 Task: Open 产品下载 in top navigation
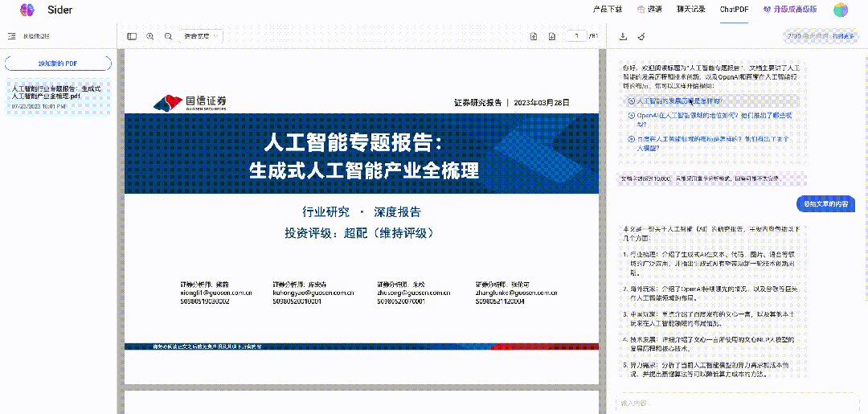click(x=607, y=10)
